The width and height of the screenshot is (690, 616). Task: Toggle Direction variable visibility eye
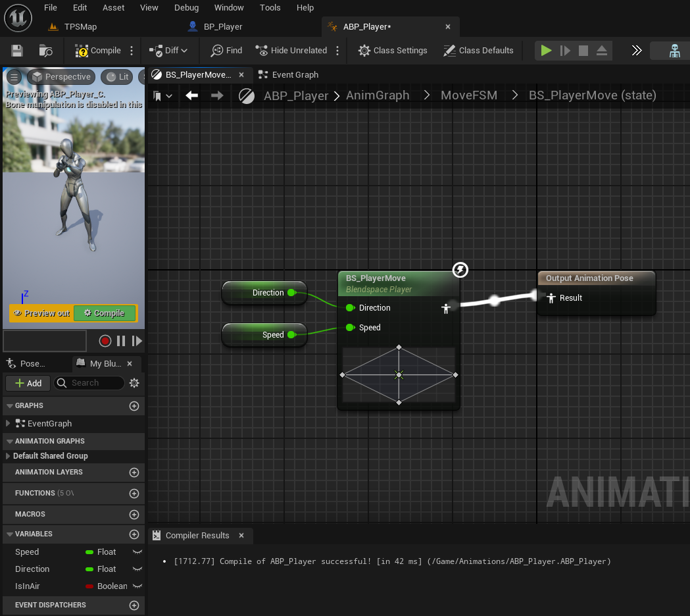click(137, 569)
